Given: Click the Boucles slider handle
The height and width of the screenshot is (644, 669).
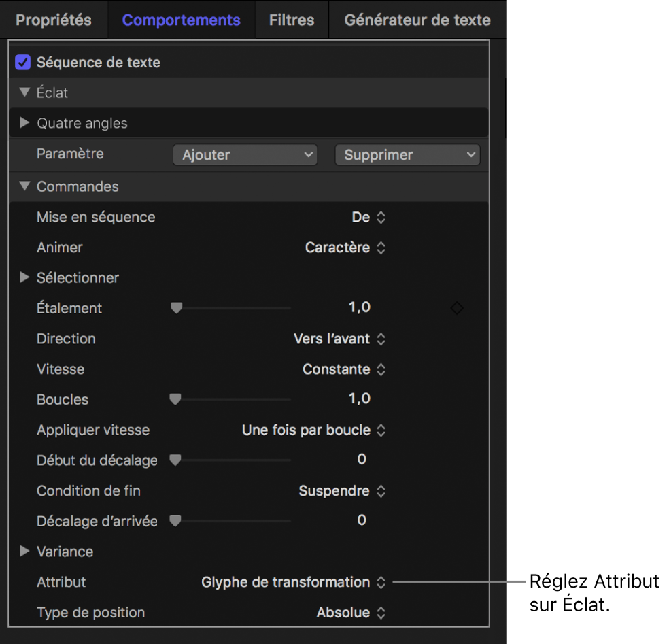Looking at the screenshot, I should click(x=175, y=399).
